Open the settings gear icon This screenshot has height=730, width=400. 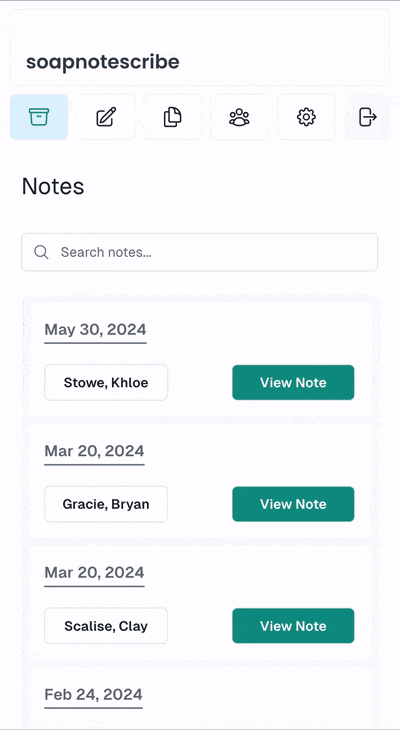point(306,117)
